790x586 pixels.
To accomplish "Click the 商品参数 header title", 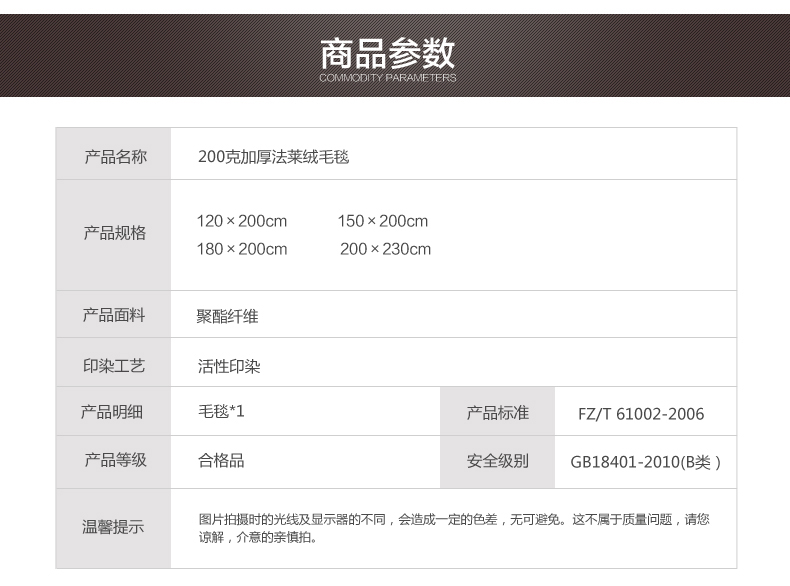I will (x=387, y=50).
